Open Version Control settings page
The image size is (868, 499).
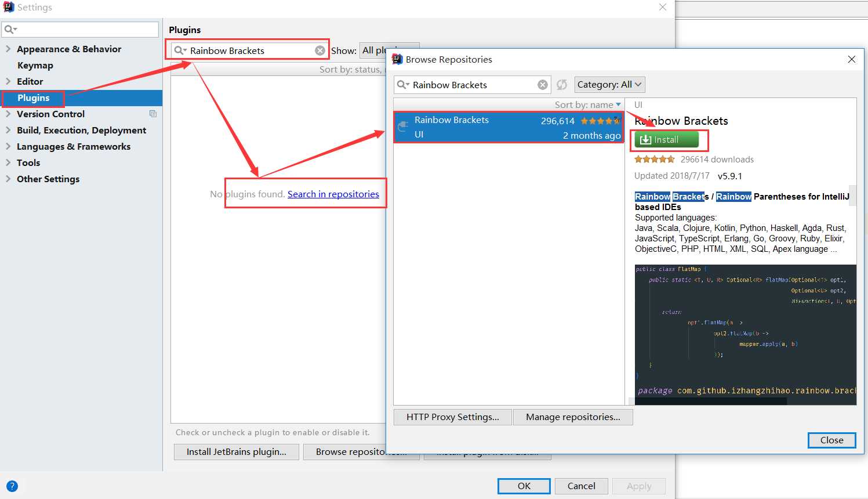pos(51,114)
